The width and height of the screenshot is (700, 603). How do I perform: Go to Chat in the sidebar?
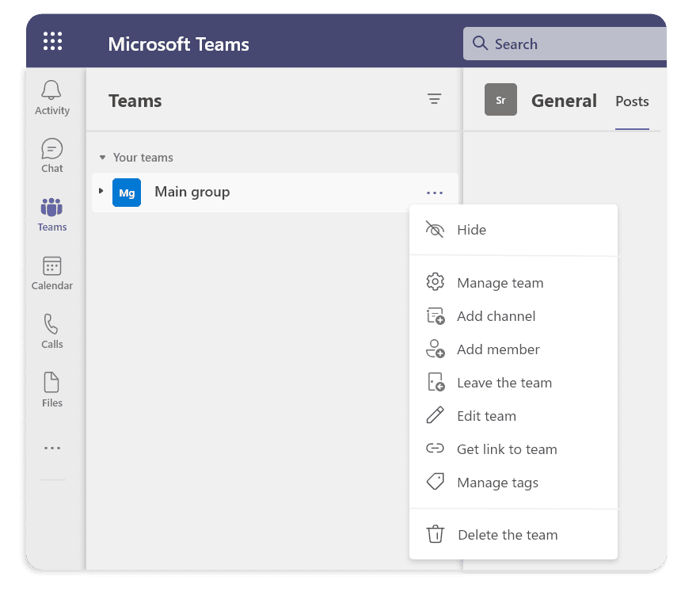[52, 149]
